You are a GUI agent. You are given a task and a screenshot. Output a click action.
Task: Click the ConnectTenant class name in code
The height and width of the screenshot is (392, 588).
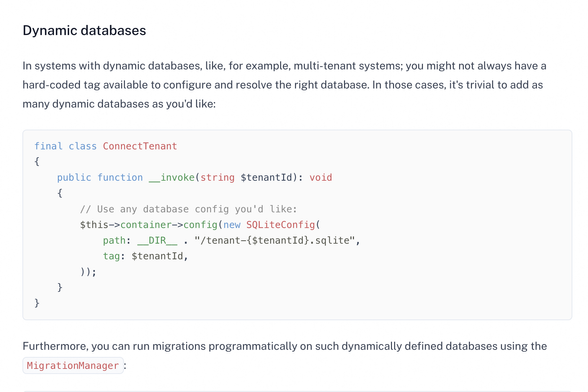pos(140,146)
